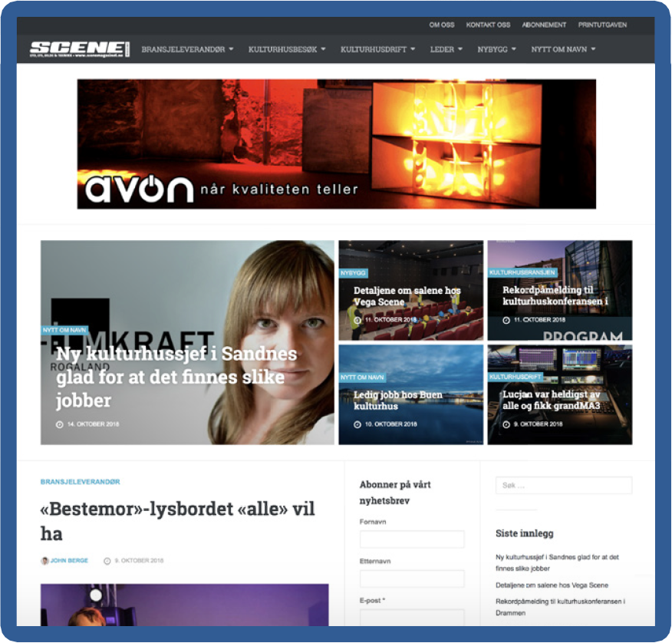This screenshot has width=672, height=643.
Task: Select the Bransjeleverandør menu label
Action: tap(183, 49)
